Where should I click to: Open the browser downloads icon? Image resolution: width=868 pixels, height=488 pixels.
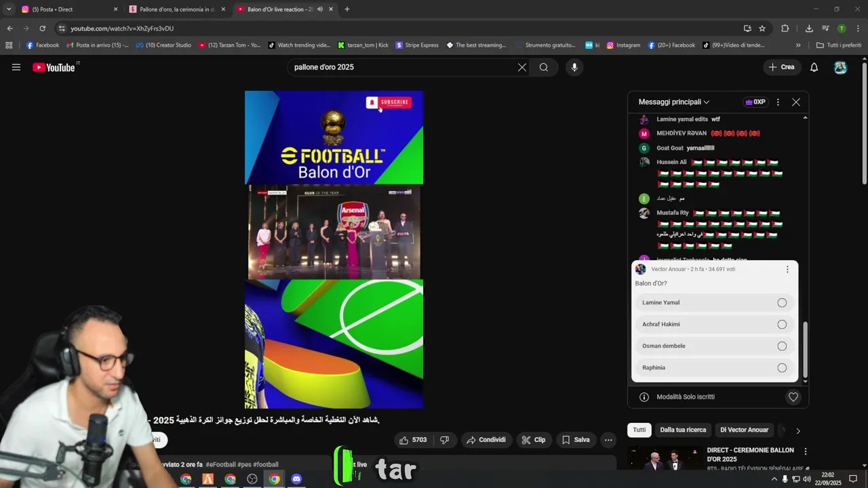pyautogui.click(x=809, y=28)
